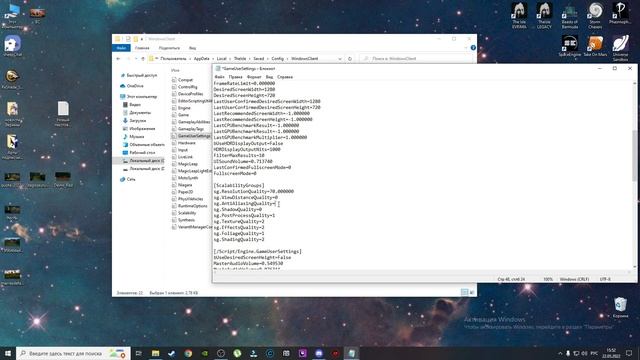Open Google Chrome from the taskbar
640x360 pixels.
coord(188,353)
